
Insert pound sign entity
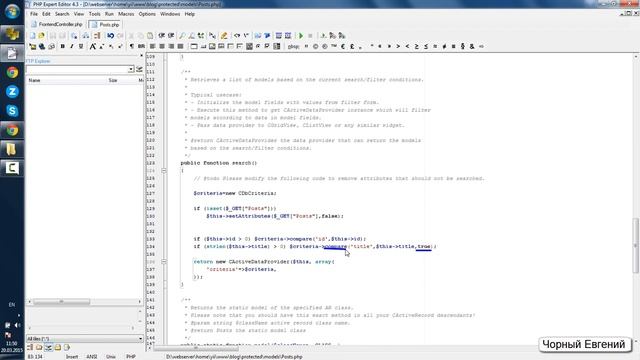(352, 47)
